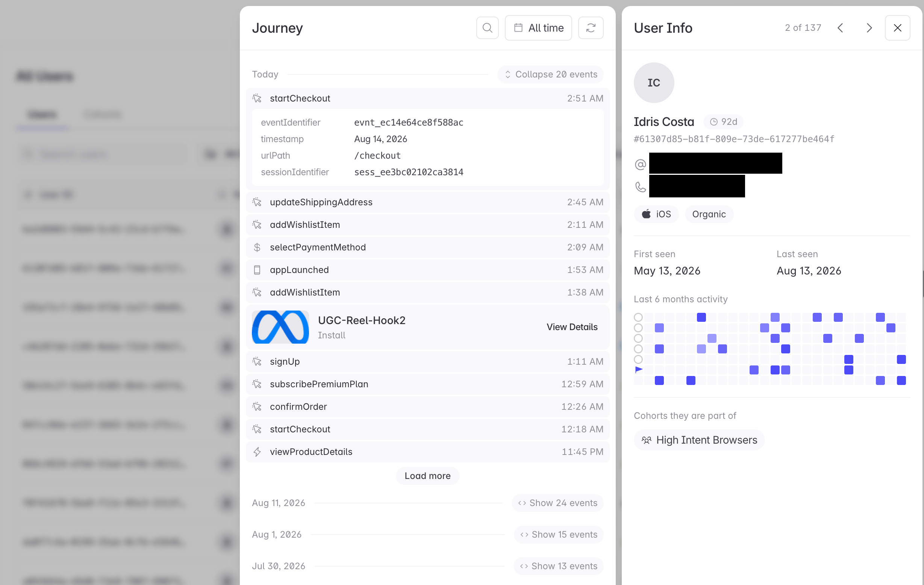Click the eventIdentifier value evnt_ec14e64ce8f588ac
This screenshot has width=924, height=585.
pos(409,123)
